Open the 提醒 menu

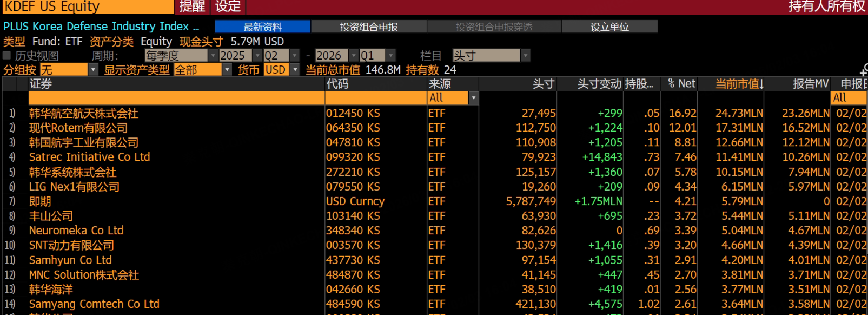click(x=192, y=6)
